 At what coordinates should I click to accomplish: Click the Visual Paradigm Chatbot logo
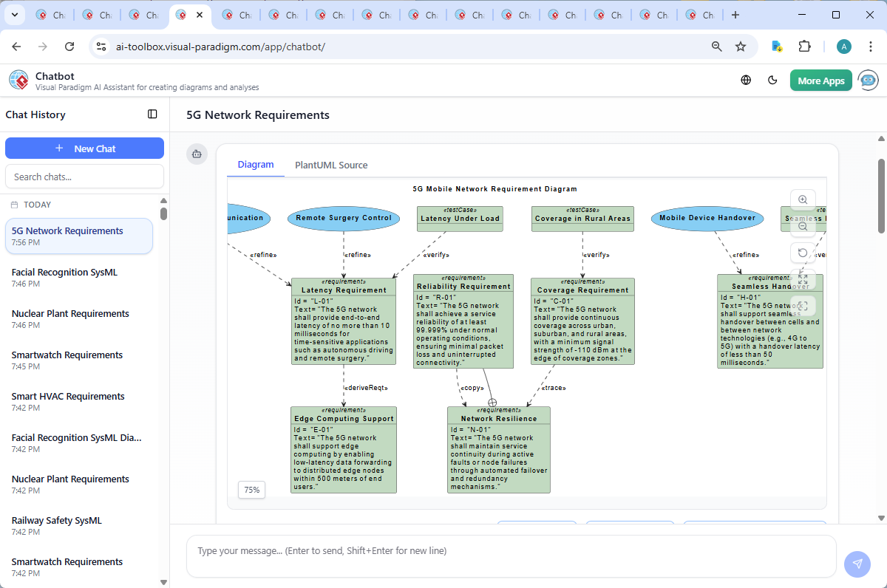click(x=18, y=80)
